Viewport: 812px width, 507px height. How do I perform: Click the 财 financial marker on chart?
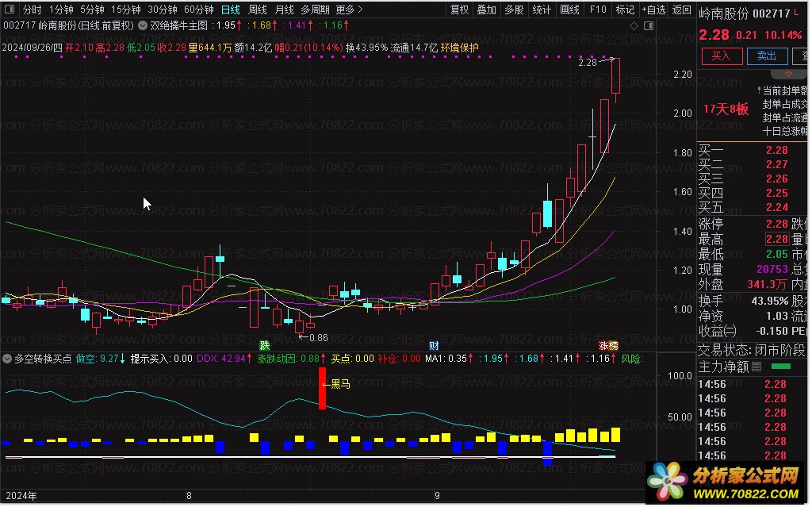(x=434, y=345)
